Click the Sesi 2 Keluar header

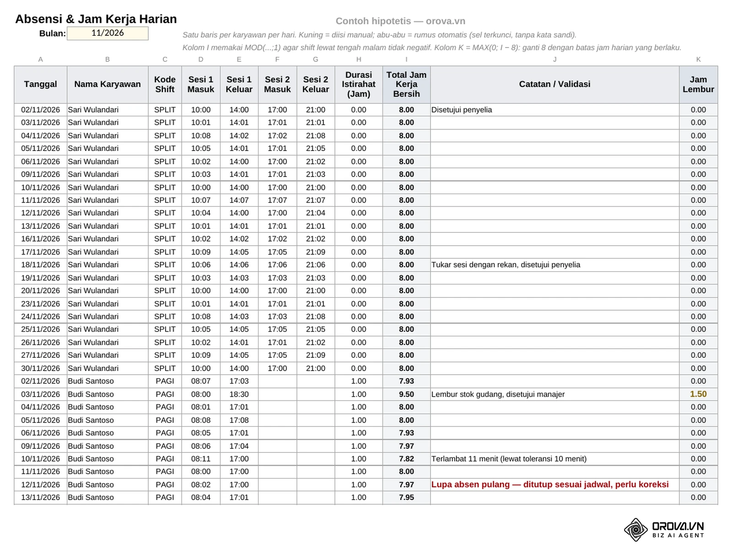316,84
